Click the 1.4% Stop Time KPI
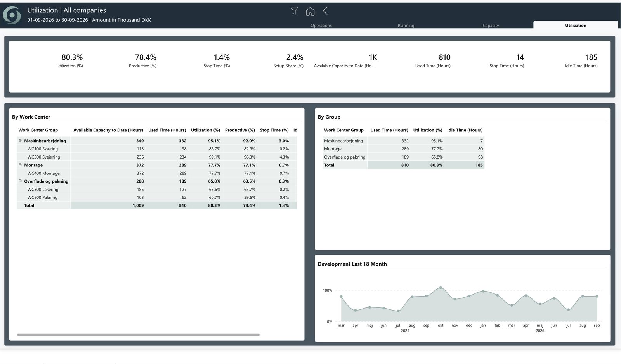 click(x=217, y=60)
